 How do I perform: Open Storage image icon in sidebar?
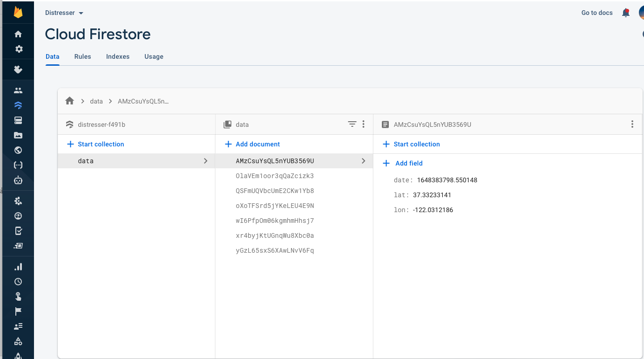tap(18, 135)
